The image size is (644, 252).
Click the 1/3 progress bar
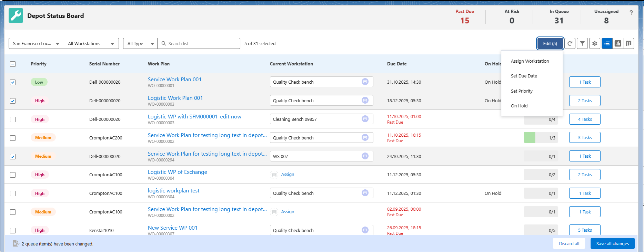pos(541,138)
